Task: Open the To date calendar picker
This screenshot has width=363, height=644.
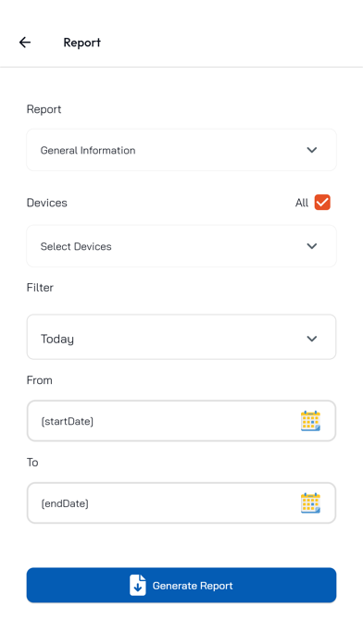Action: pos(310,502)
